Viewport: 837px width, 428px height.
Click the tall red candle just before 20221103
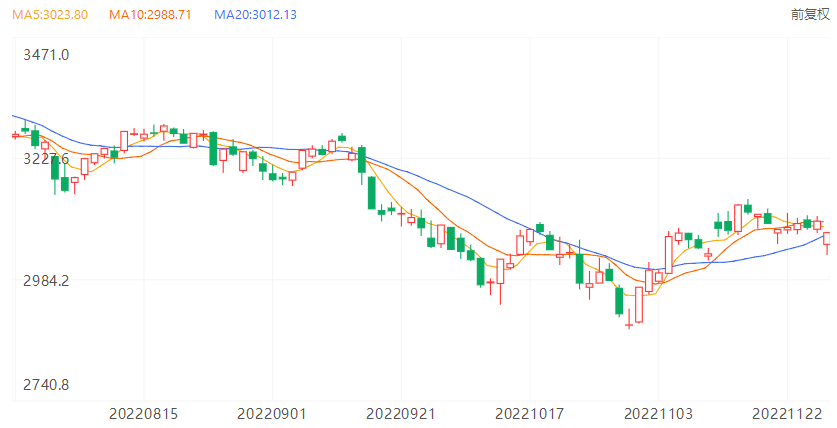(x=638, y=305)
